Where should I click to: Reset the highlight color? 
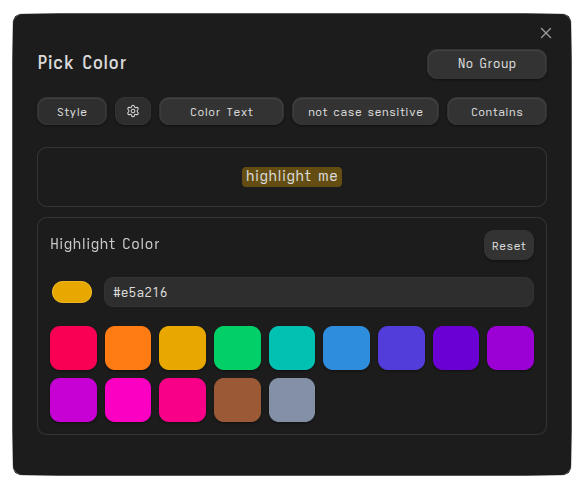(x=509, y=245)
